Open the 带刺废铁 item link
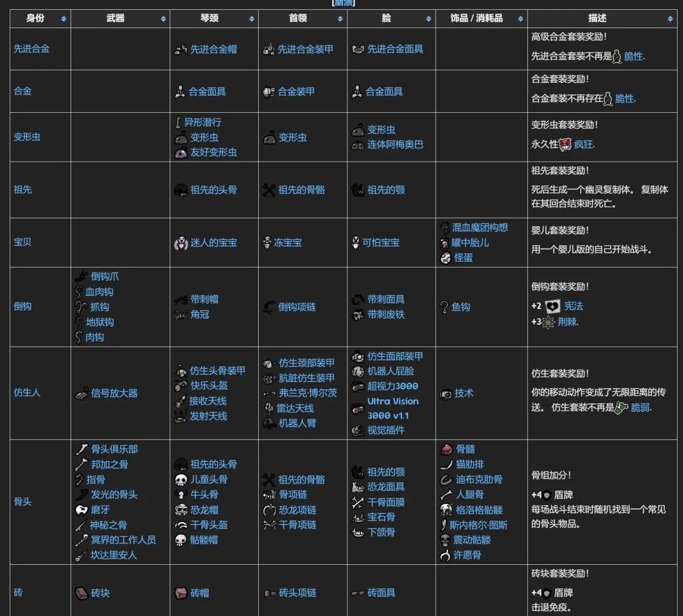 coord(386,315)
